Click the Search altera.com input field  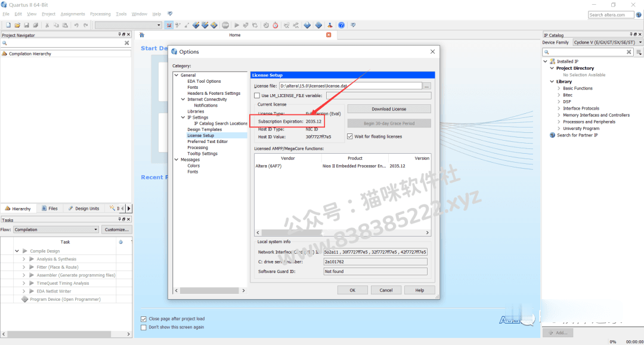[611, 15]
